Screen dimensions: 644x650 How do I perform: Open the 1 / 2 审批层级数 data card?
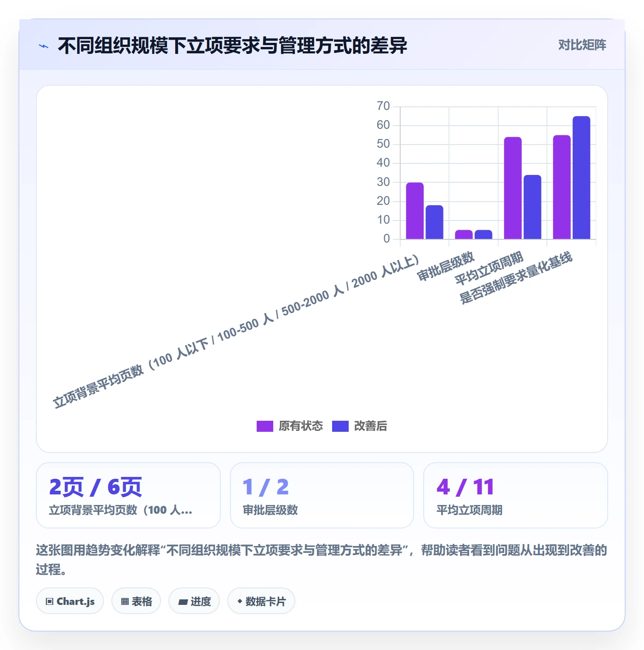322,495
